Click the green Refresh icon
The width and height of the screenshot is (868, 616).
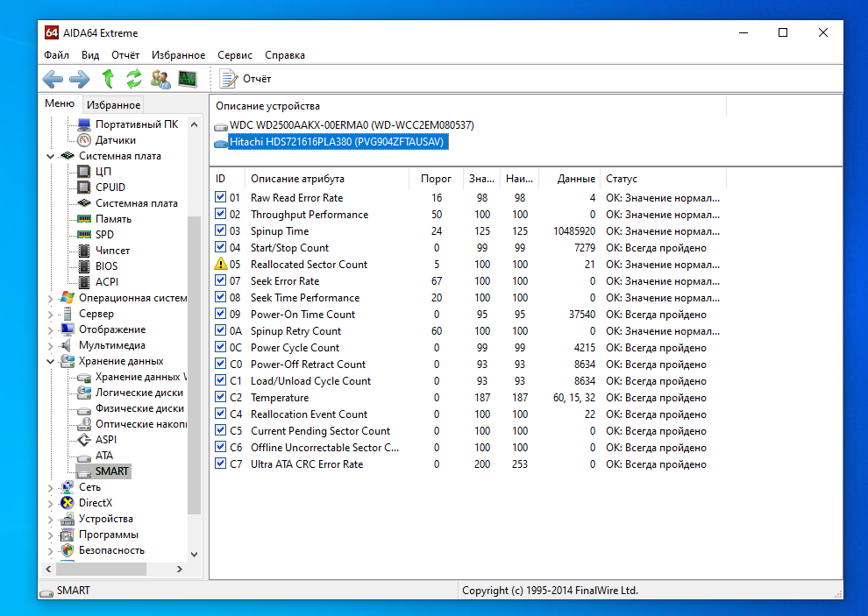(134, 79)
